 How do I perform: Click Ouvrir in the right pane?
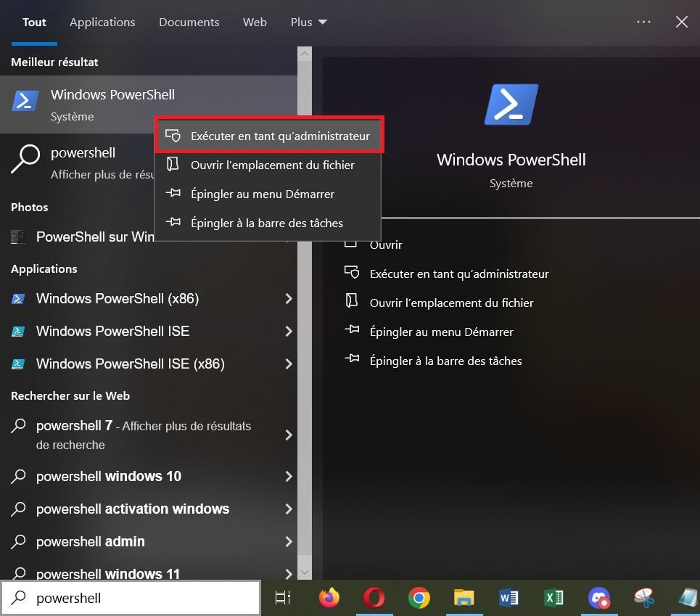[386, 245]
